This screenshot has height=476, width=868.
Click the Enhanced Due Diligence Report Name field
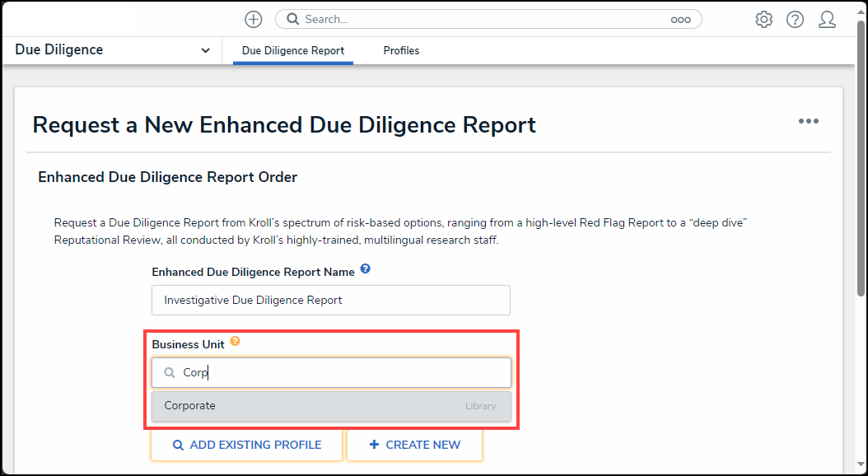click(331, 300)
